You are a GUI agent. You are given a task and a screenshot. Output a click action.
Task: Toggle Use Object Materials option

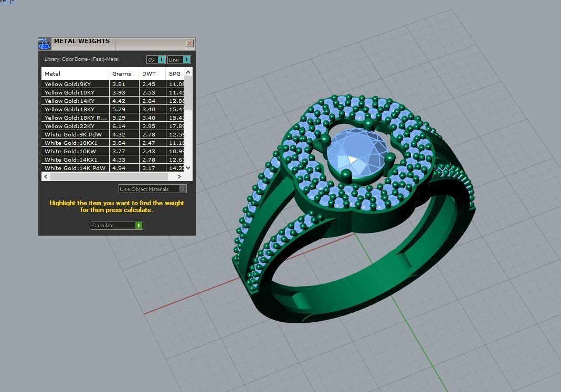click(152, 189)
